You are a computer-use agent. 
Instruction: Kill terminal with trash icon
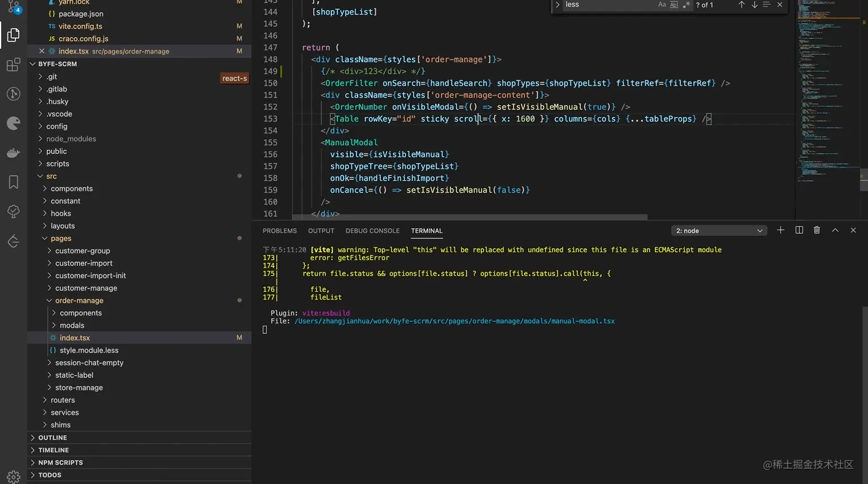tap(817, 230)
